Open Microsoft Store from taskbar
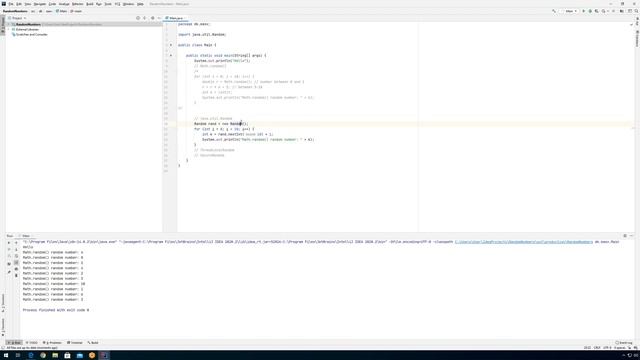640x360 pixels. [67, 356]
